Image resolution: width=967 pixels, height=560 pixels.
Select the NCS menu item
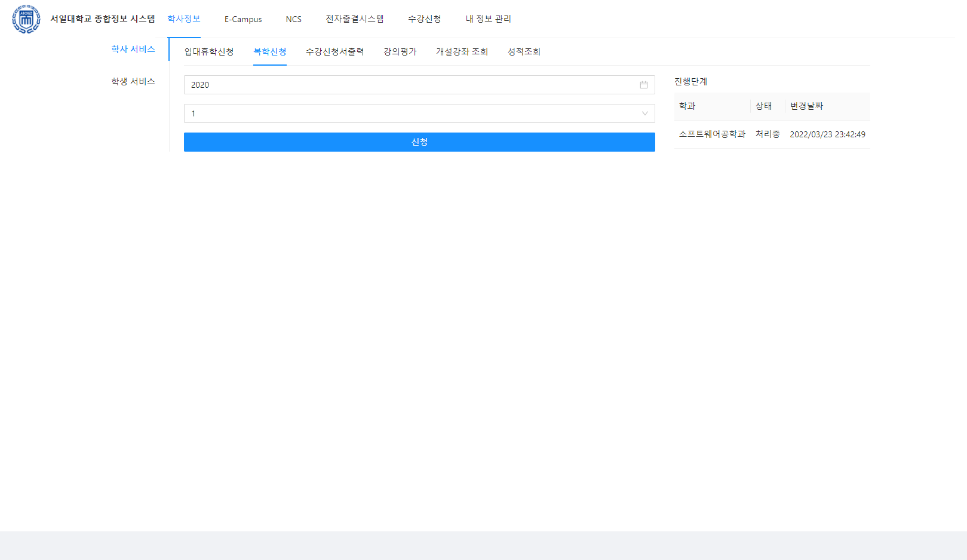click(x=294, y=19)
